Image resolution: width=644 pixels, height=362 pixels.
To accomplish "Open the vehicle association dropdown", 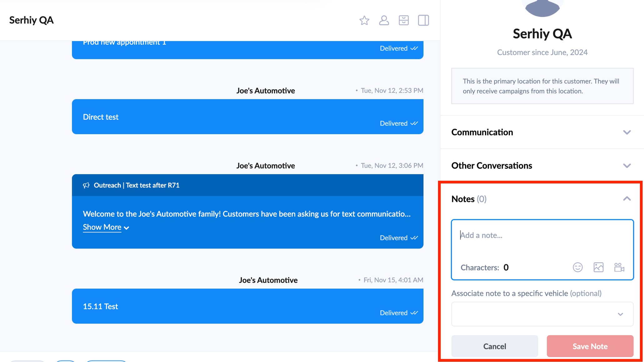I will click(542, 314).
